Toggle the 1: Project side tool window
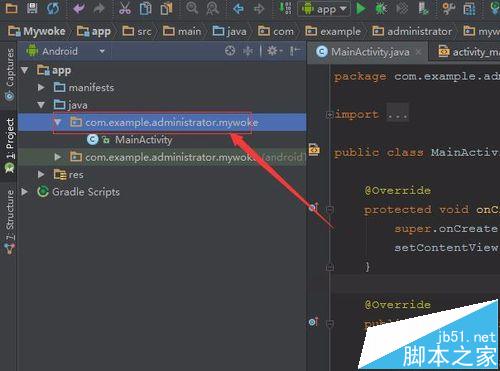The width and height of the screenshot is (500, 371). [x=10, y=145]
